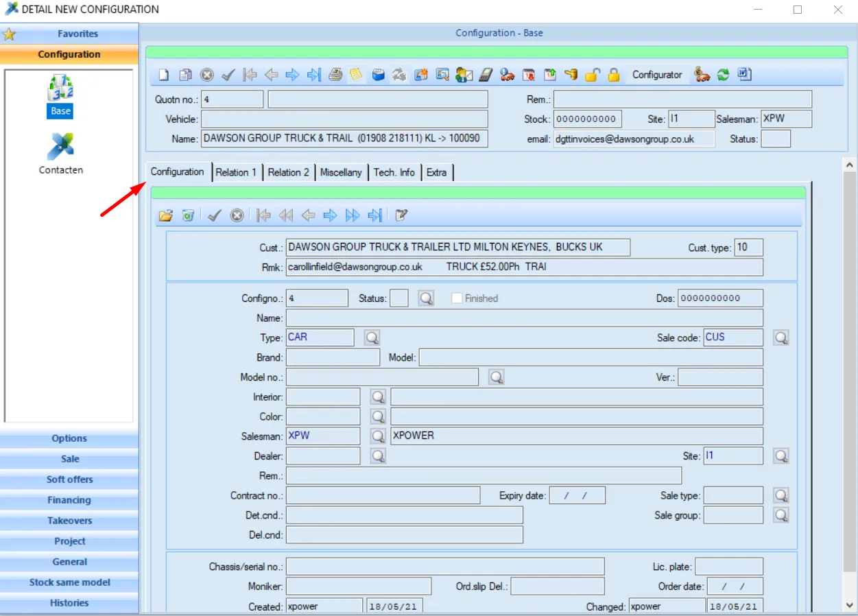Image resolution: width=858 pixels, height=616 pixels.
Task: Open the Project sidebar section
Action: (69, 541)
